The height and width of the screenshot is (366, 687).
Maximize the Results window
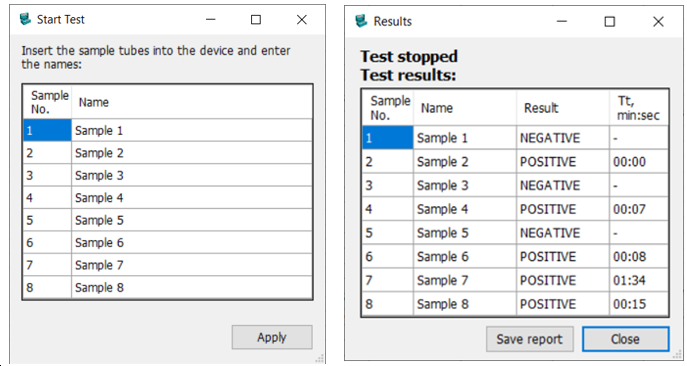pos(609,21)
